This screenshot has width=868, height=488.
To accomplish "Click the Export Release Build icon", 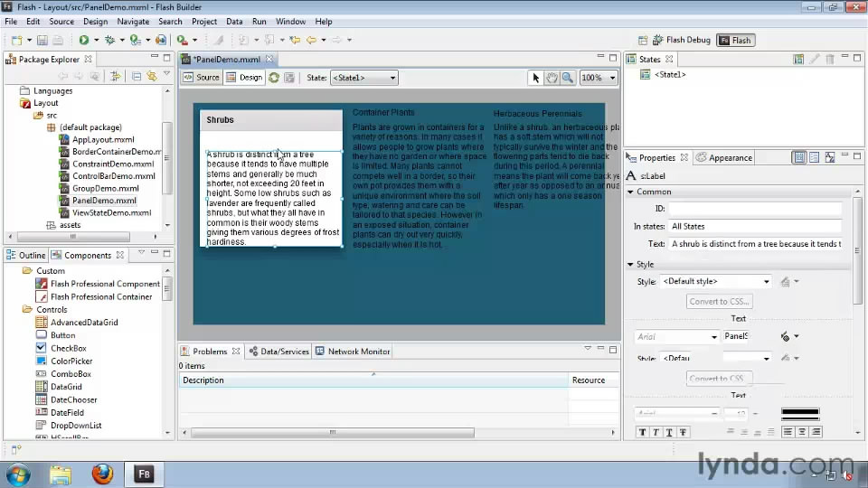I will [x=161, y=40].
